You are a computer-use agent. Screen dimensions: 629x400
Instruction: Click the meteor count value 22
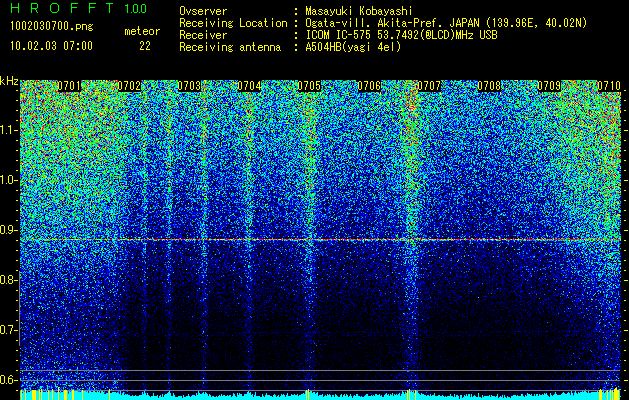click(145, 46)
